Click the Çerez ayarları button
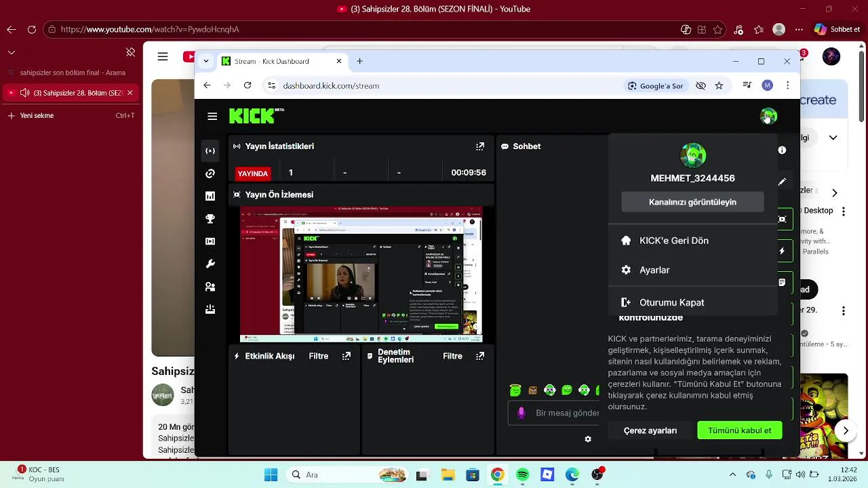This screenshot has height=488, width=868. pyautogui.click(x=650, y=430)
